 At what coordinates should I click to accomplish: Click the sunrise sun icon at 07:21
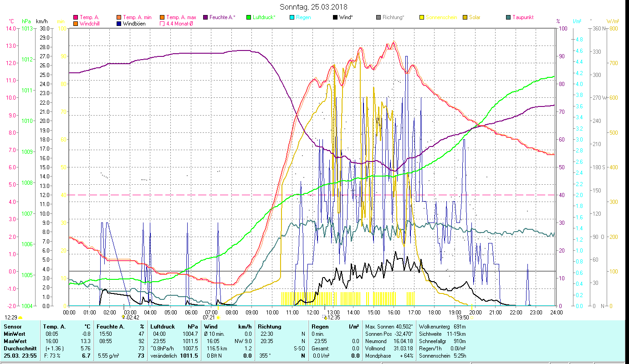coord(218,317)
